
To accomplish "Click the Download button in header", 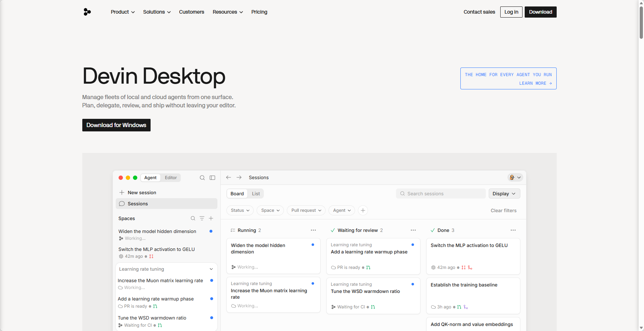I will [x=540, y=12].
